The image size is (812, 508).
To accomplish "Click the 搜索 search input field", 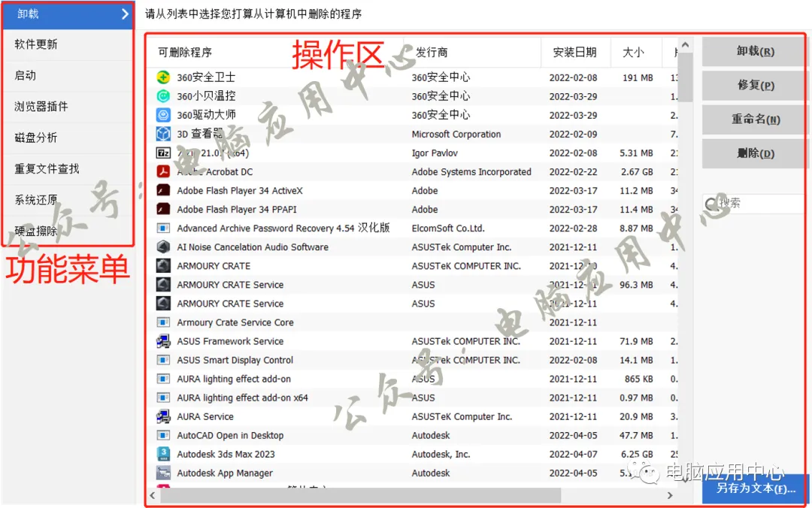I will pos(753,204).
